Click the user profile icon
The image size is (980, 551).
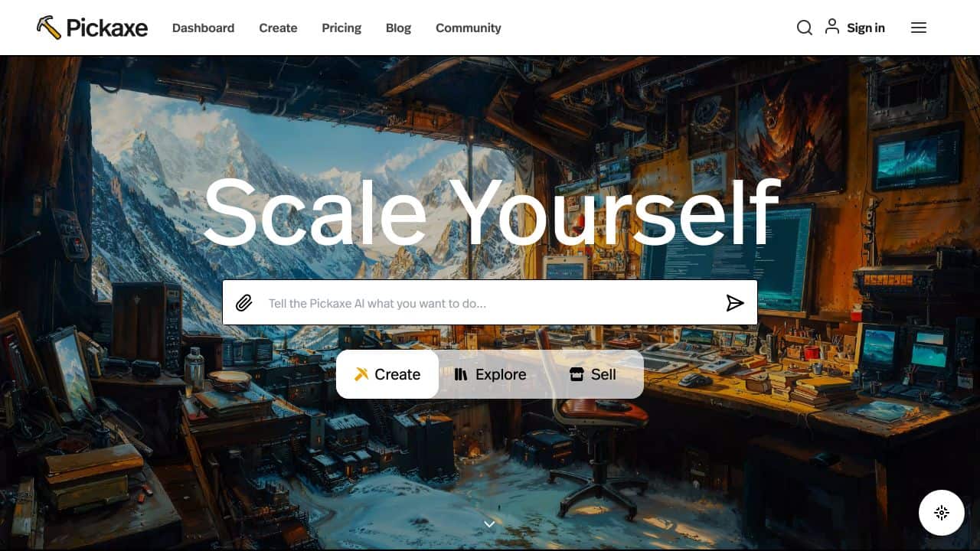coord(832,27)
